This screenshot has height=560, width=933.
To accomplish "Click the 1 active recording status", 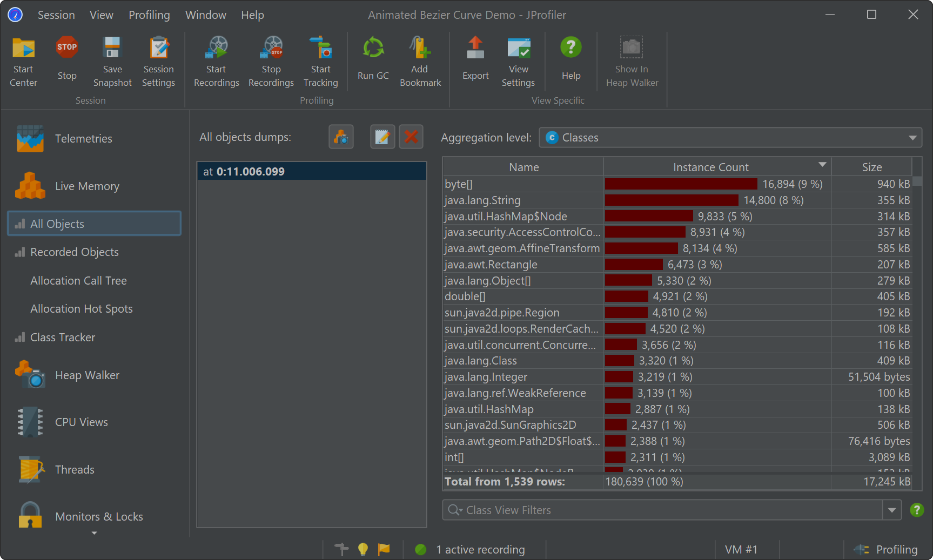I will click(x=470, y=549).
